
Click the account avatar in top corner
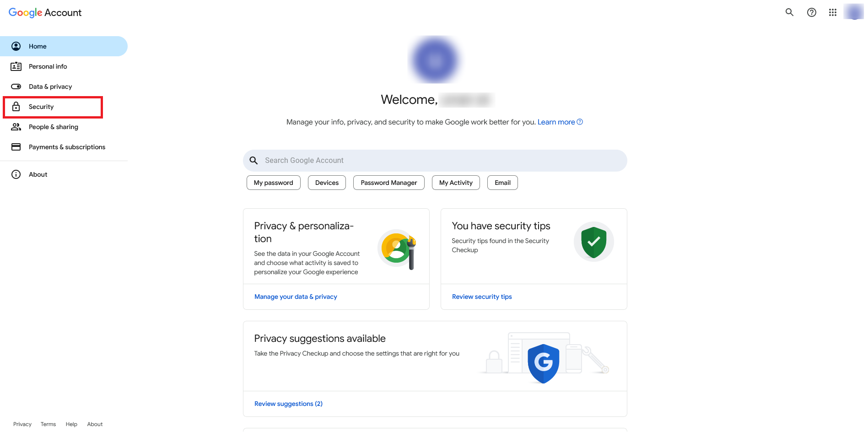click(854, 12)
